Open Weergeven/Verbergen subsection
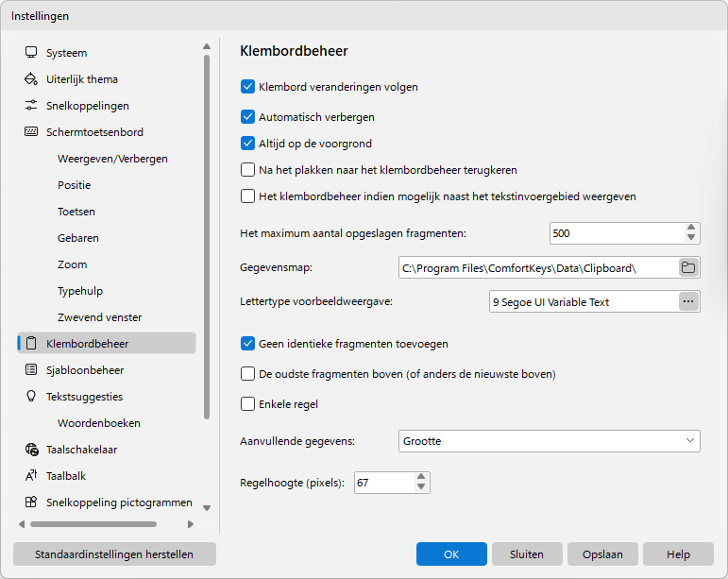The width and height of the screenshot is (728, 579). [112, 159]
